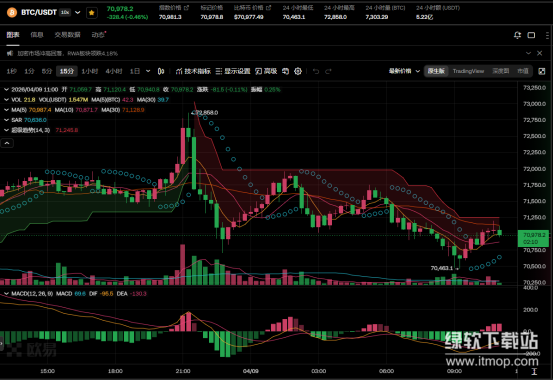Open the BTC/USDT pair selector dropdown
Image resolution: width=553 pixels, height=381 pixels.
[78, 13]
